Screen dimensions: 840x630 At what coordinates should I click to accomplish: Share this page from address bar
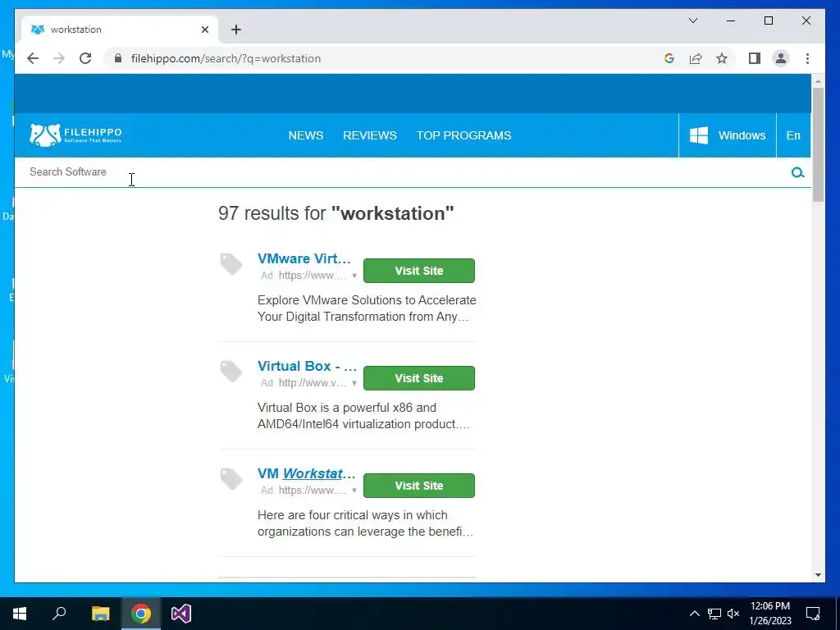pyautogui.click(x=696, y=58)
